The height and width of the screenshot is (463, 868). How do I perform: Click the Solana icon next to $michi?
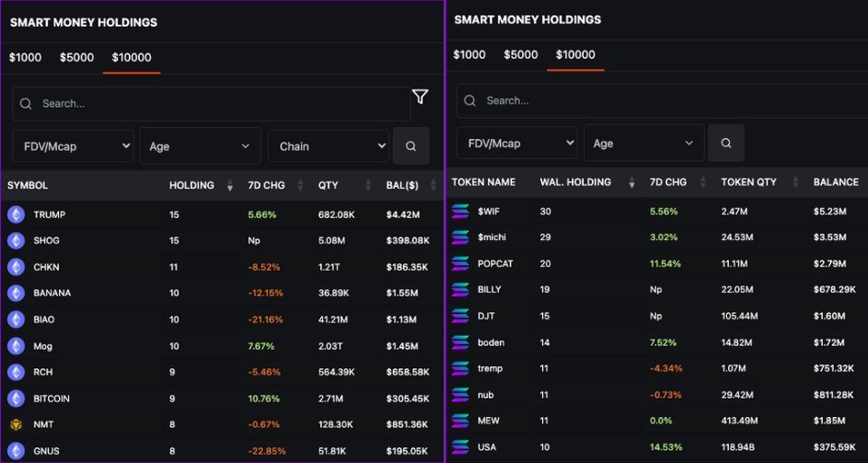click(460, 237)
